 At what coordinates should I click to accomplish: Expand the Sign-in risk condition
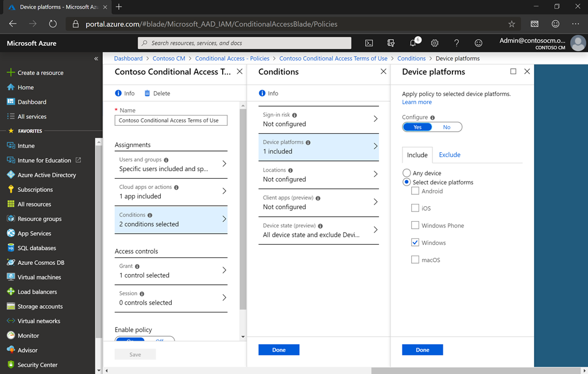click(x=319, y=119)
